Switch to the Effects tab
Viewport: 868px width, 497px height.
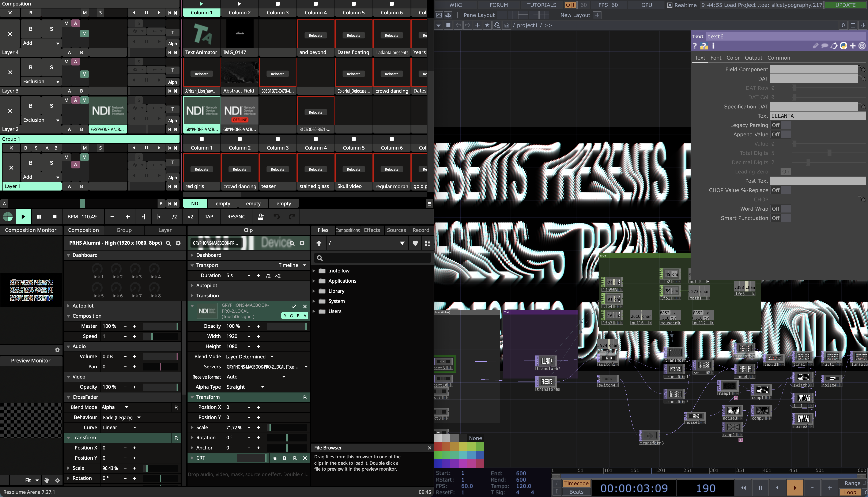pos(371,230)
